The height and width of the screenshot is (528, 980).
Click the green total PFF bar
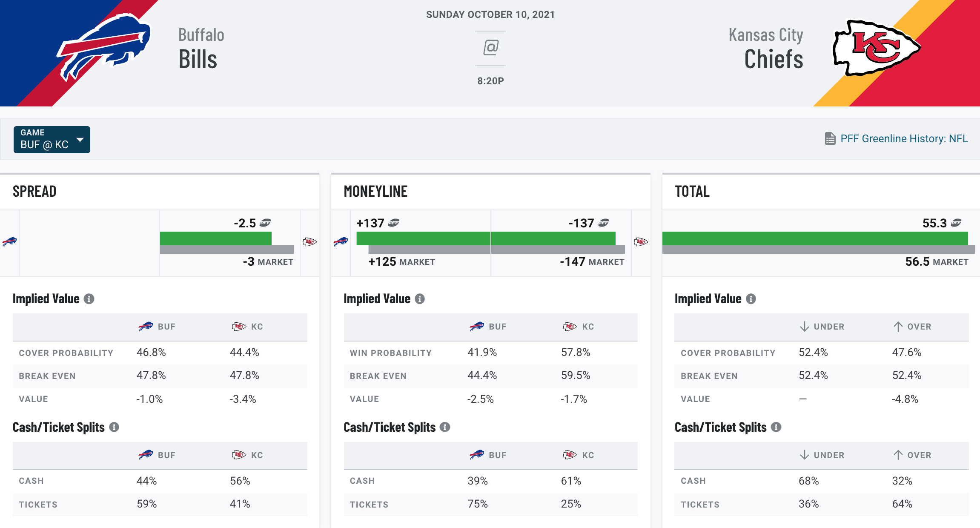point(815,238)
